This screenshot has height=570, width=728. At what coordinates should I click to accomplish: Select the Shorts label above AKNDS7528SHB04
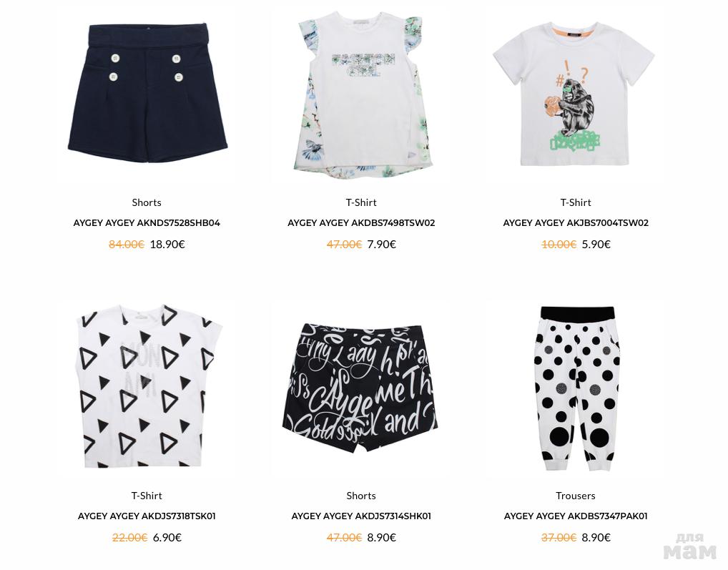[147, 202]
